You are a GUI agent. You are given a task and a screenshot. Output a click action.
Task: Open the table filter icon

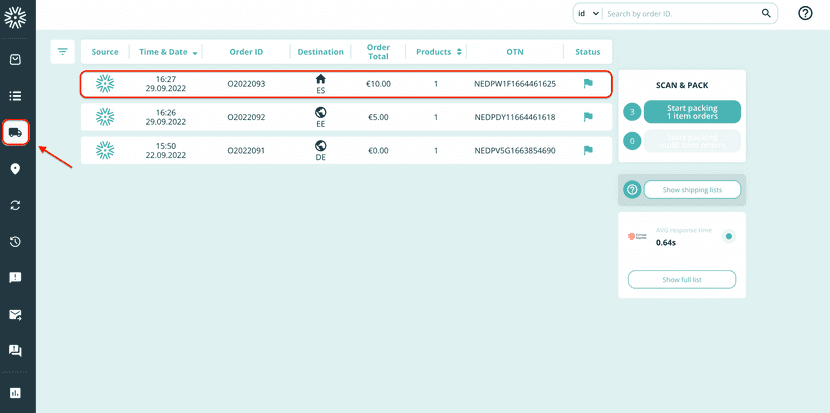coord(63,52)
